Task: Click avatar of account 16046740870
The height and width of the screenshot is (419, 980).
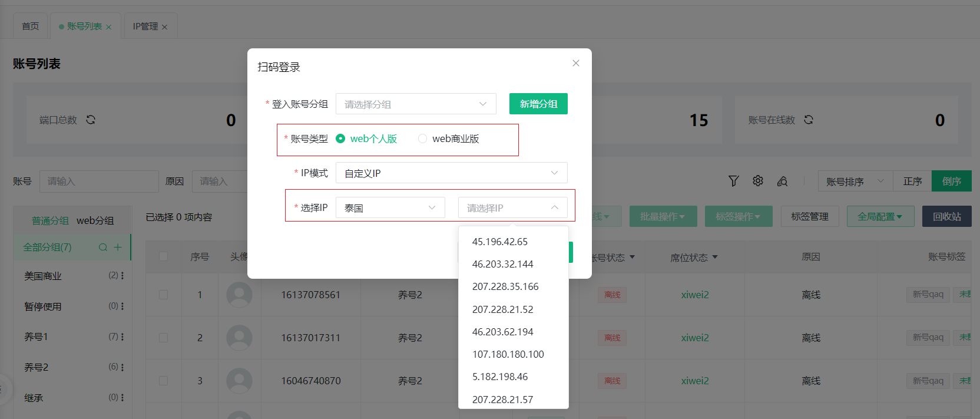Action: tap(239, 381)
